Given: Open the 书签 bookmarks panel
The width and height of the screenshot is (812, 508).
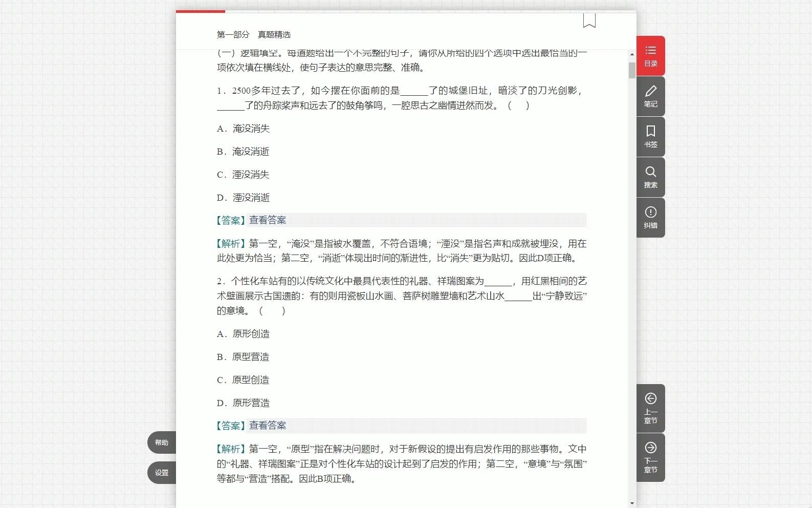Looking at the screenshot, I should (x=650, y=137).
